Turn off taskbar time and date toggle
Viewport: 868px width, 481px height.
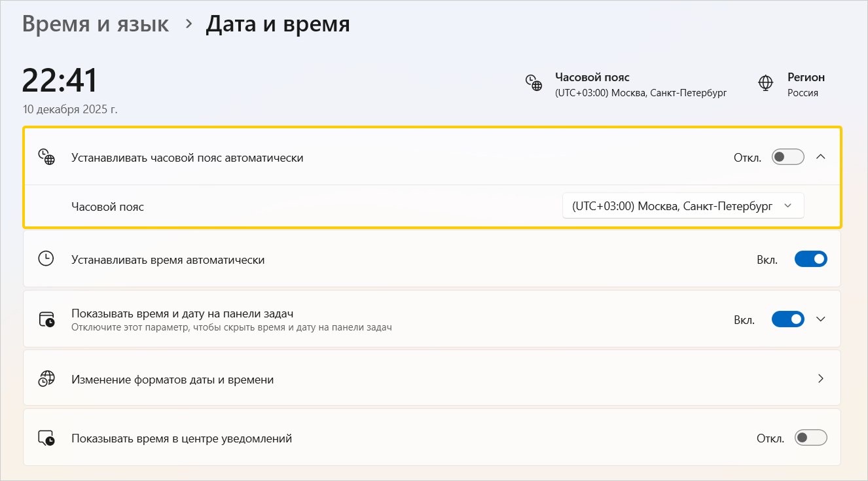click(787, 319)
